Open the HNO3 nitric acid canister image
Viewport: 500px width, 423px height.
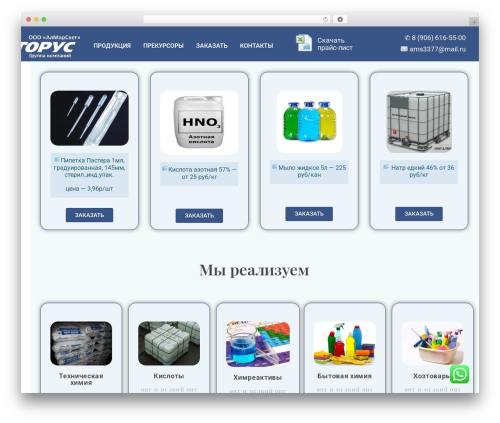[199, 122]
